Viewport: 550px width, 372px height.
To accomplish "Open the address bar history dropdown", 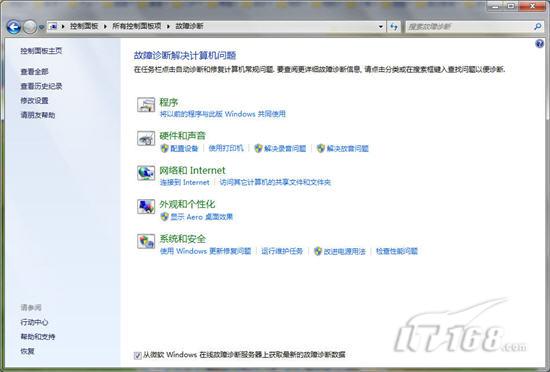I will pos(381,27).
